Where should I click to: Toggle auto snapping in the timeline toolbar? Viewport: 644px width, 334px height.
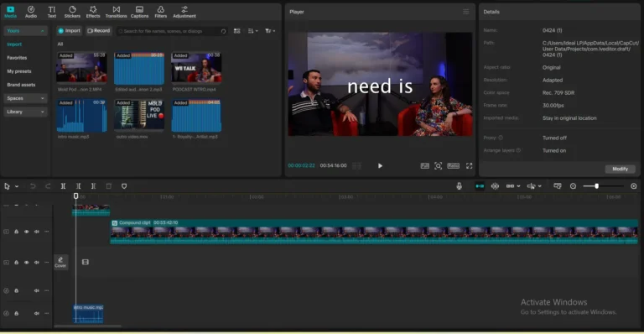click(x=495, y=186)
